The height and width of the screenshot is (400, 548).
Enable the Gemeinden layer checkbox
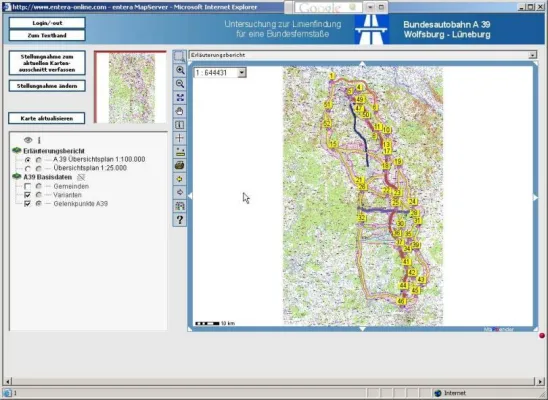tap(27, 187)
